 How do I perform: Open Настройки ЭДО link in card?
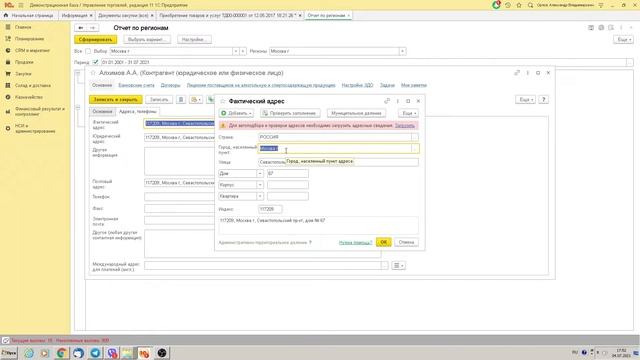tap(357, 85)
